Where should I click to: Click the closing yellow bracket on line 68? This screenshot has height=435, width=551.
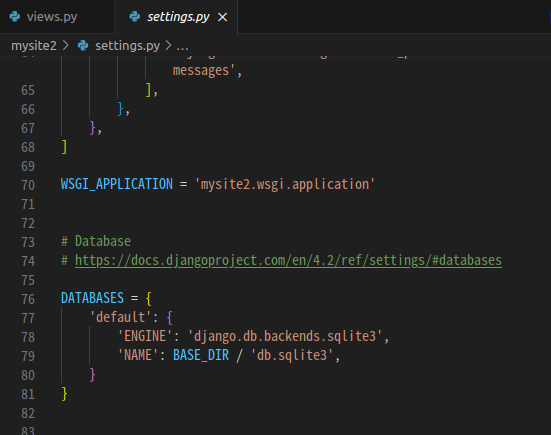pos(64,147)
